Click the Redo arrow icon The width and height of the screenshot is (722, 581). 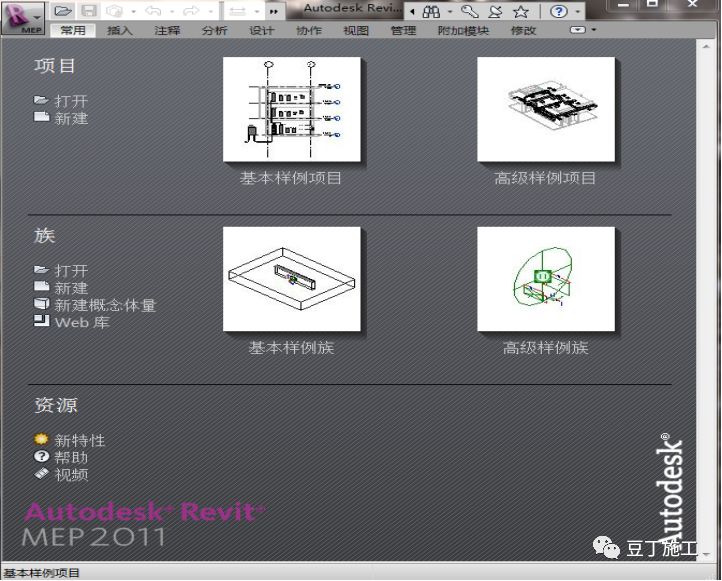point(192,11)
